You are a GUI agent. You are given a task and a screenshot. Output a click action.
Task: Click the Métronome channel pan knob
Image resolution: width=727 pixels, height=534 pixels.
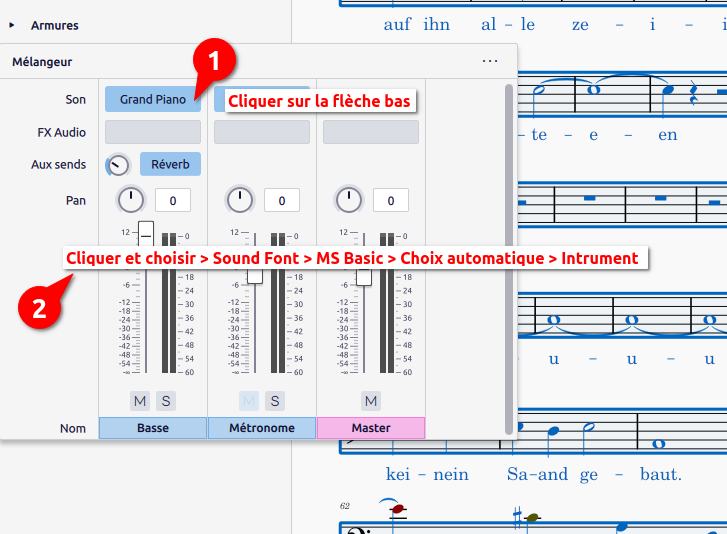[239, 200]
